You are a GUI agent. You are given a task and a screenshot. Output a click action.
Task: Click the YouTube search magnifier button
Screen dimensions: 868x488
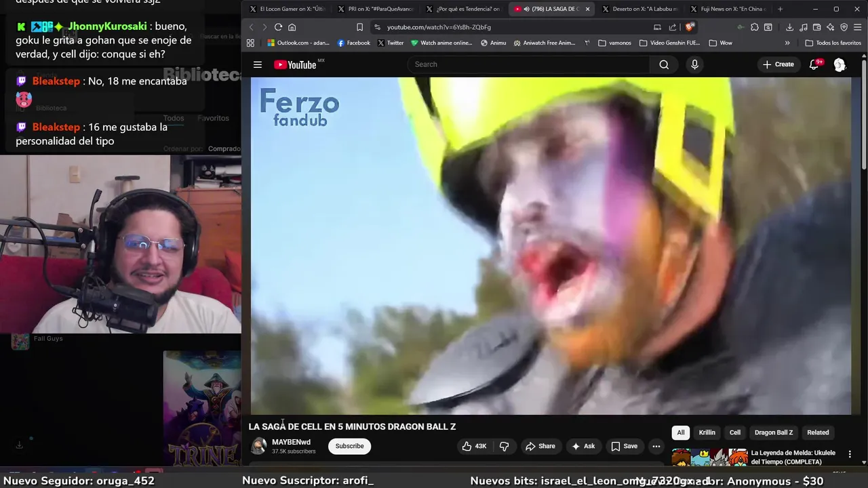click(x=664, y=64)
